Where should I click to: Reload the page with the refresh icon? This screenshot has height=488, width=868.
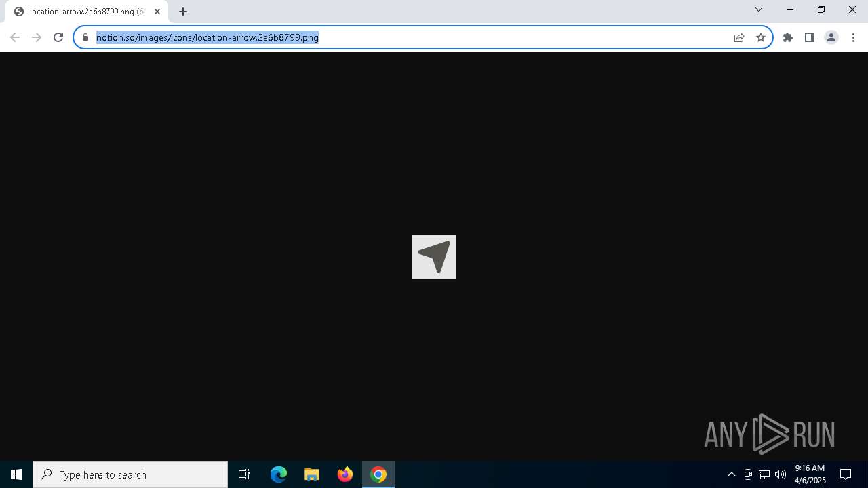[x=58, y=37]
